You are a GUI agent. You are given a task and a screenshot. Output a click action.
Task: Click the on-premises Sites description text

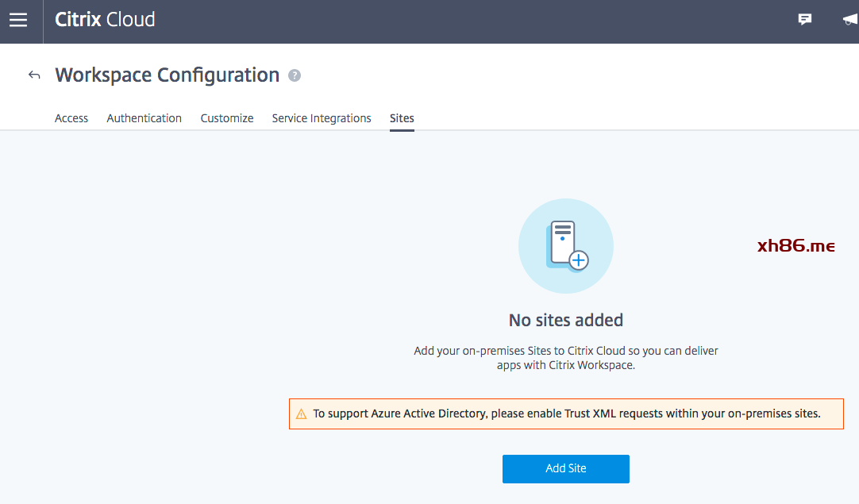566,358
